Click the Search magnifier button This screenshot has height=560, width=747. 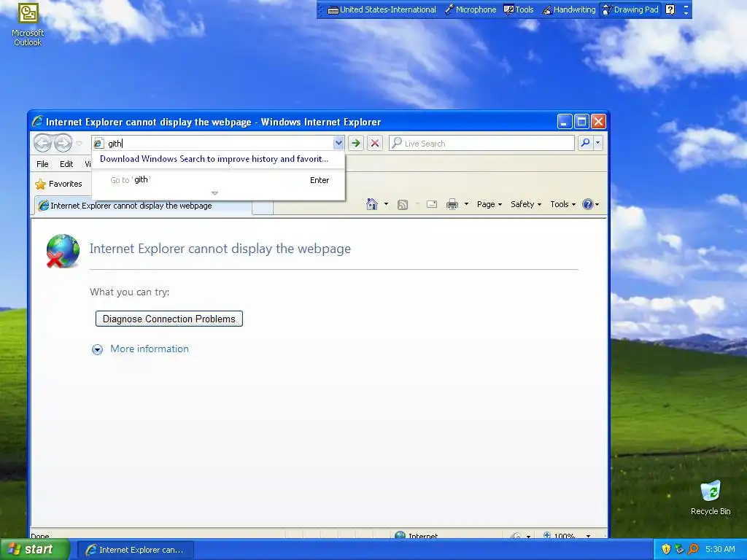point(586,143)
